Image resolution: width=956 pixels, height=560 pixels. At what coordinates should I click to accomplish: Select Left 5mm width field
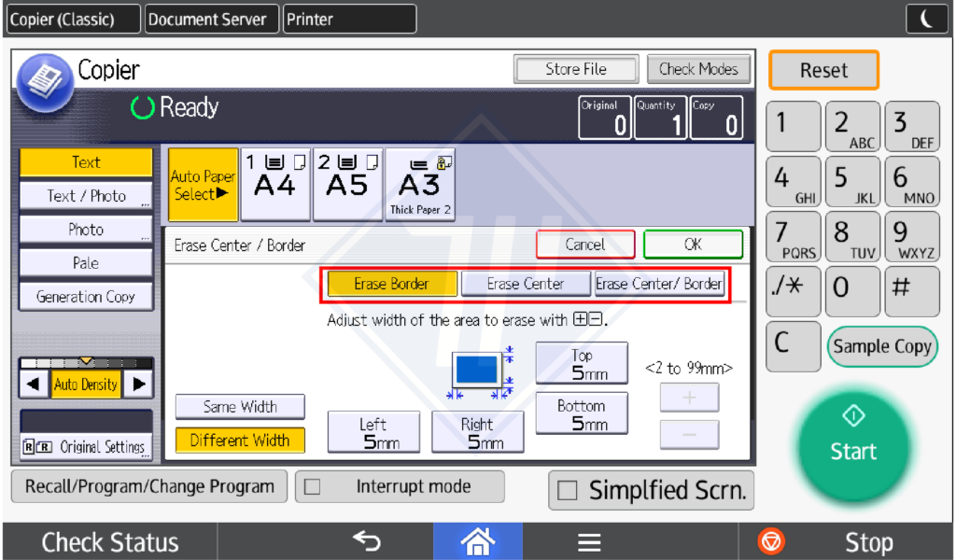pyautogui.click(x=373, y=432)
